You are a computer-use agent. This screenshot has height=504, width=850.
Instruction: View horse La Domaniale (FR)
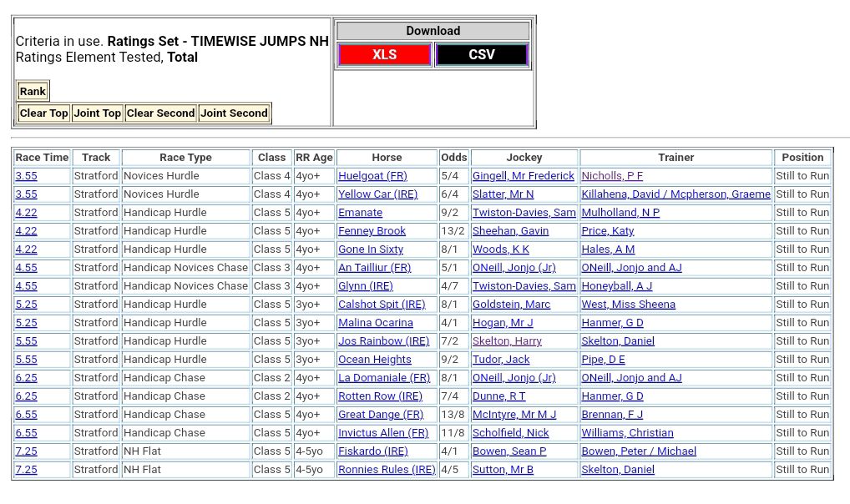coord(384,378)
